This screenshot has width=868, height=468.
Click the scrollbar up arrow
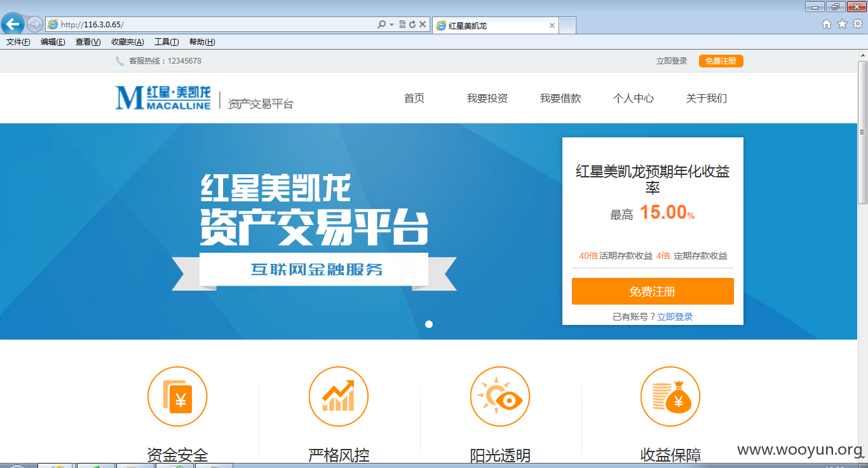[x=862, y=55]
